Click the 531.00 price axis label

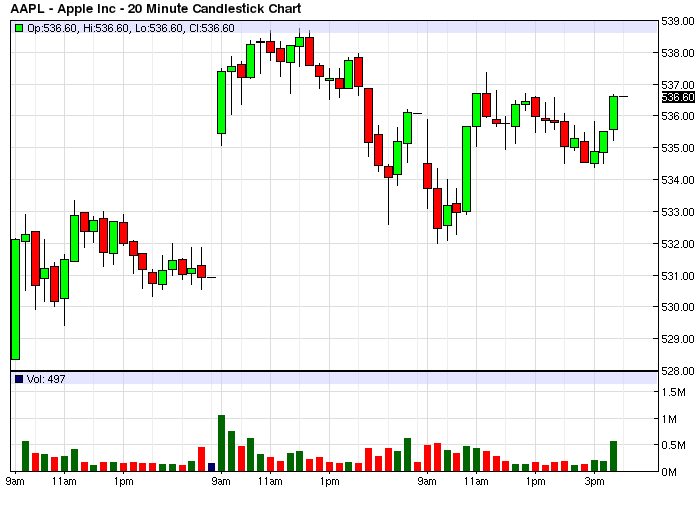[678, 276]
